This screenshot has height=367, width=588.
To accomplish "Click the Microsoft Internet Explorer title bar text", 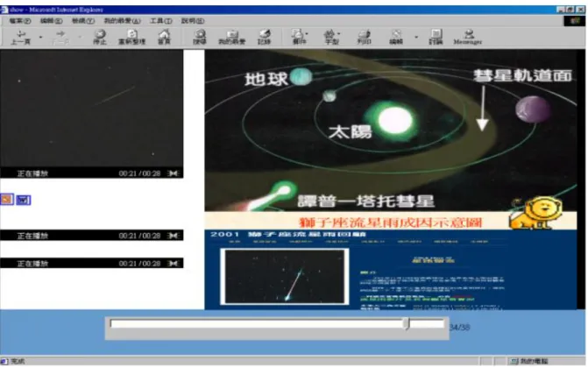I will (x=56, y=10).
